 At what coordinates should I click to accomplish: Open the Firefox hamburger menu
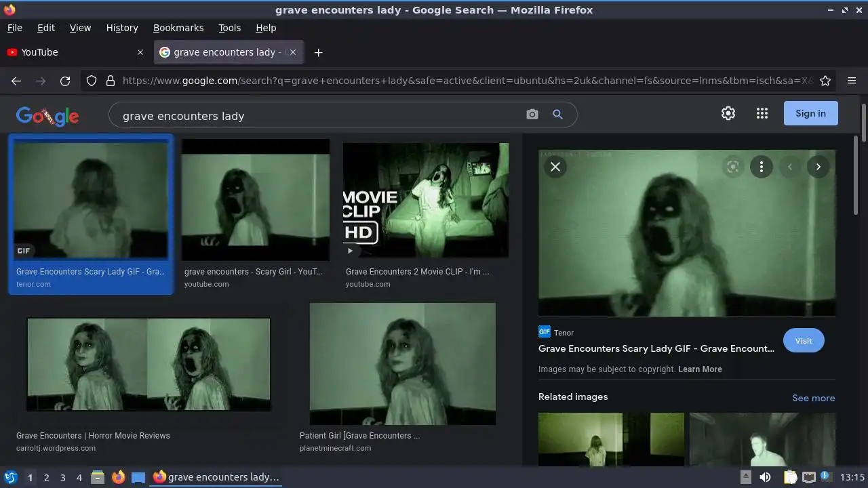click(852, 81)
